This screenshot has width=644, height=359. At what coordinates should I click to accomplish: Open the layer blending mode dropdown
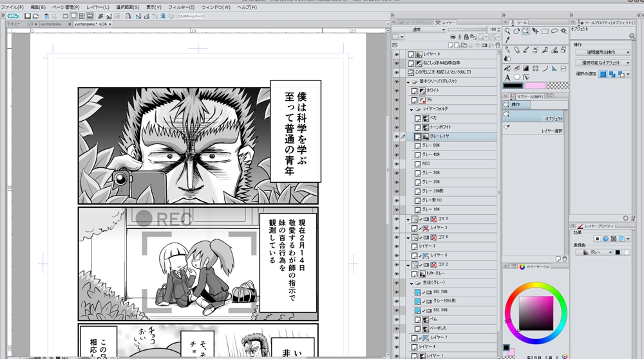click(419, 30)
